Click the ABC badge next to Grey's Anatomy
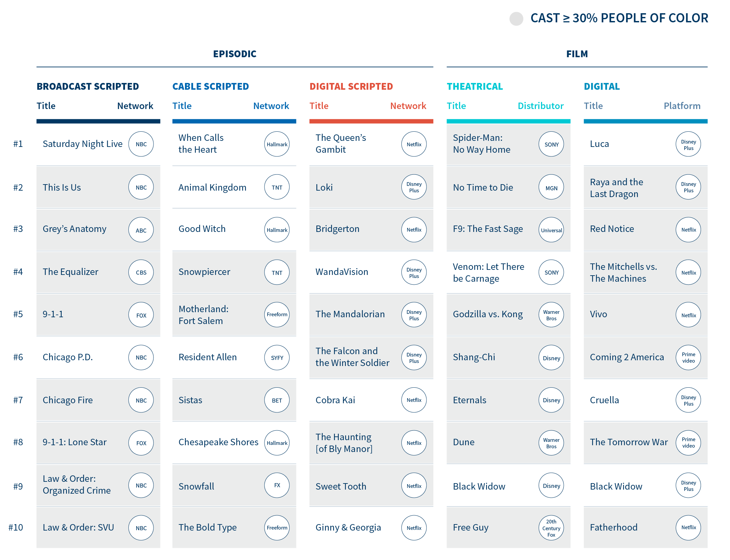 [141, 230]
